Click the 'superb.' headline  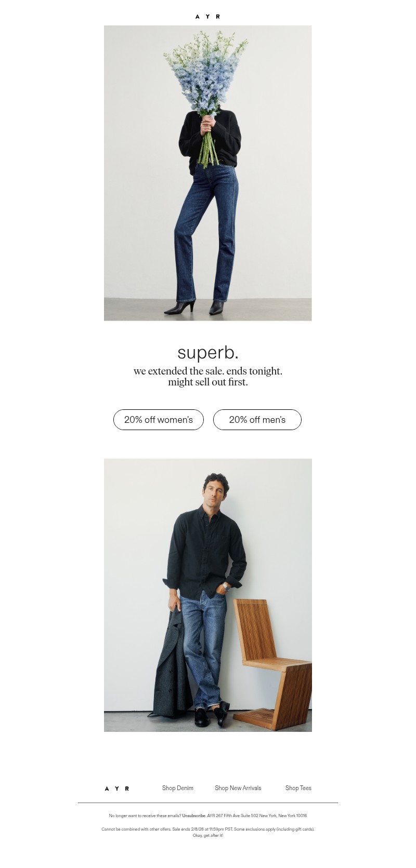click(x=207, y=352)
